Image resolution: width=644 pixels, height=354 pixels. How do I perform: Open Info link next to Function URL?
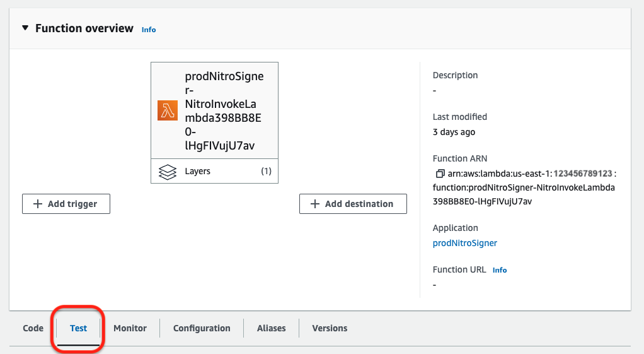(500, 270)
